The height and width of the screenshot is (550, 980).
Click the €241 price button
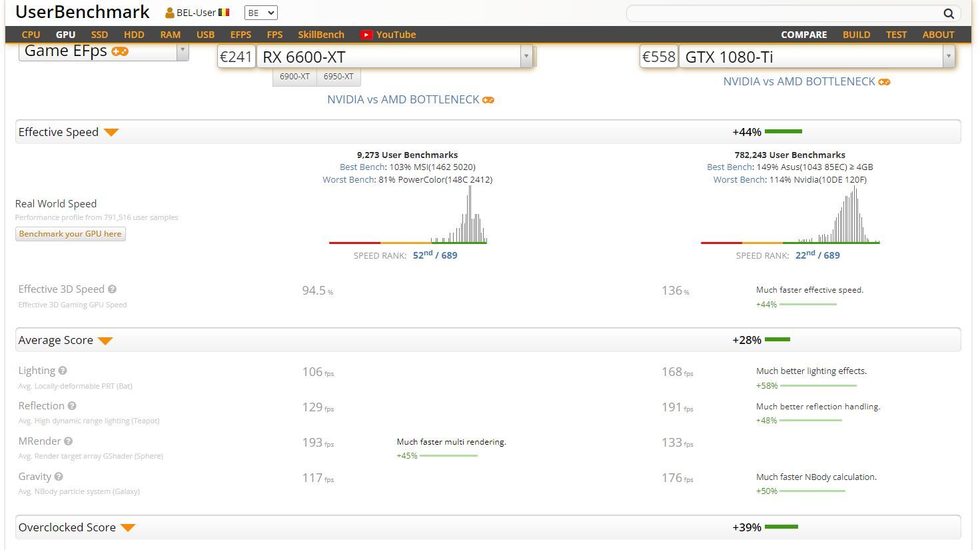236,57
